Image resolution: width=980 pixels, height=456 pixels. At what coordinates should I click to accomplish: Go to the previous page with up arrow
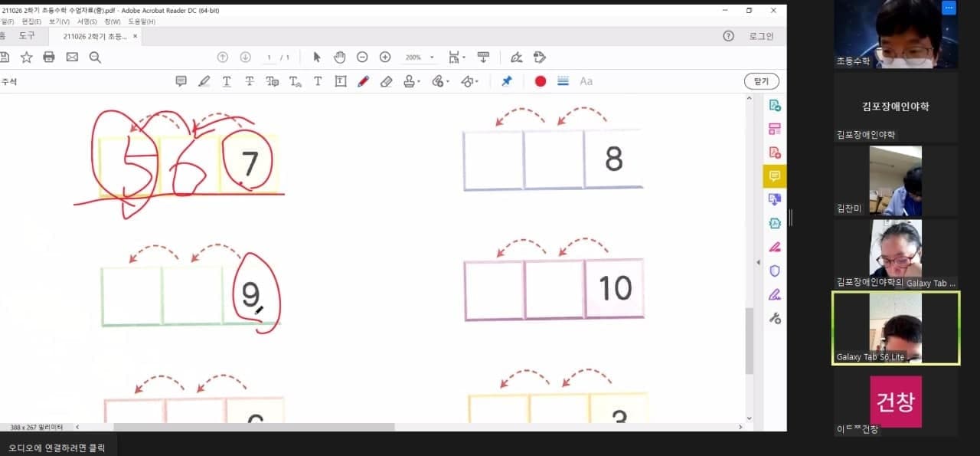[x=223, y=57]
